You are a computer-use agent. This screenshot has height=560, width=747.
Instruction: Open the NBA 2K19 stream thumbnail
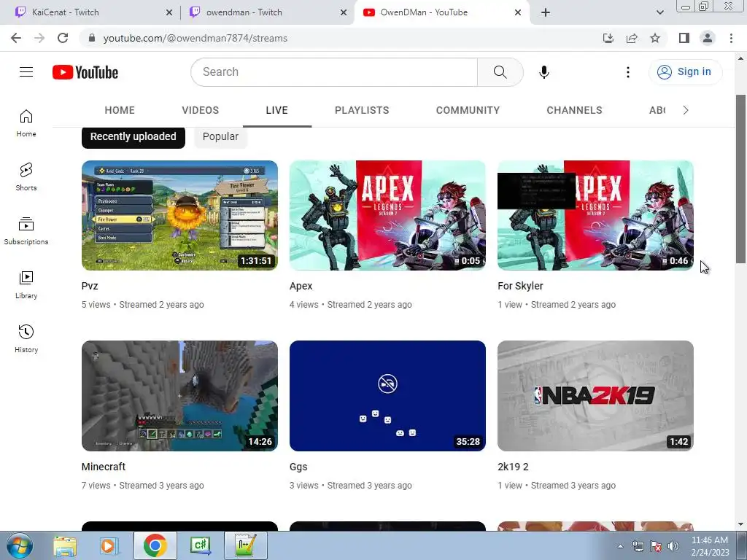pyautogui.click(x=595, y=396)
